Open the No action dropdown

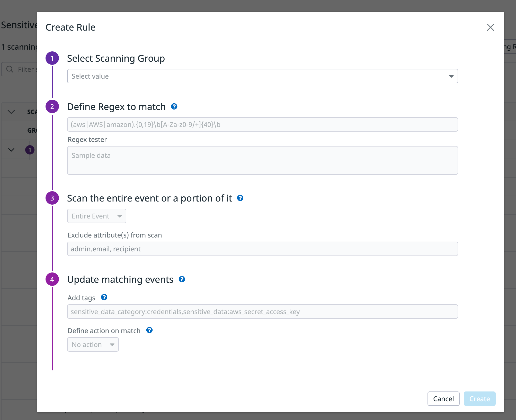(93, 344)
